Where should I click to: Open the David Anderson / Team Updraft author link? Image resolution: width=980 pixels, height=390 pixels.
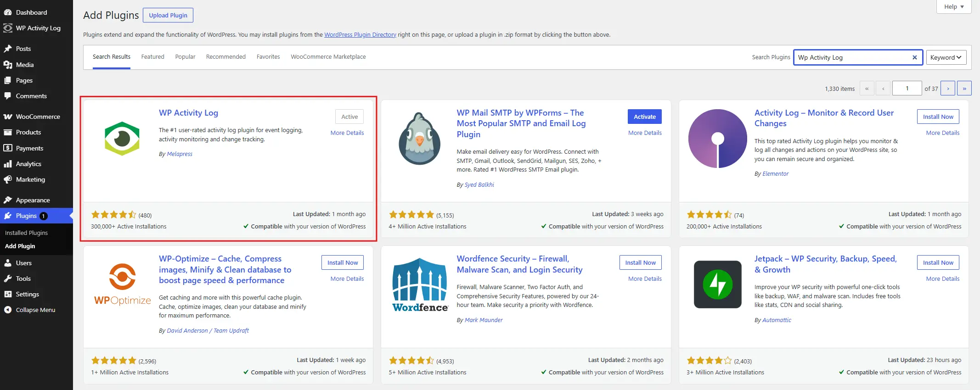(208, 331)
